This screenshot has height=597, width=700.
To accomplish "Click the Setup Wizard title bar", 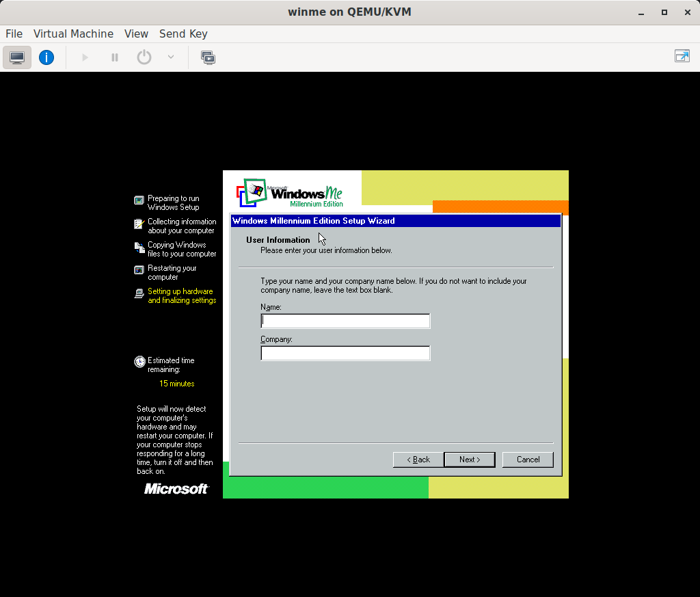I will pyautogui.click(x=396, y=221).
